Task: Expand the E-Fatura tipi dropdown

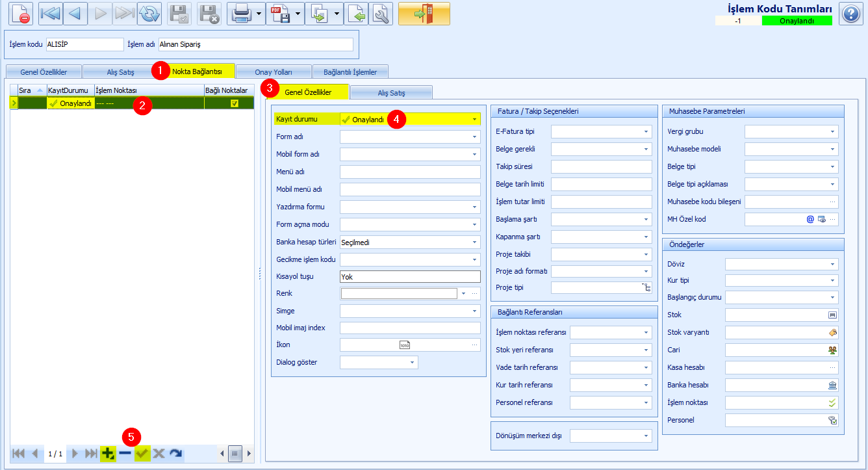Action: tap(646, 131)
